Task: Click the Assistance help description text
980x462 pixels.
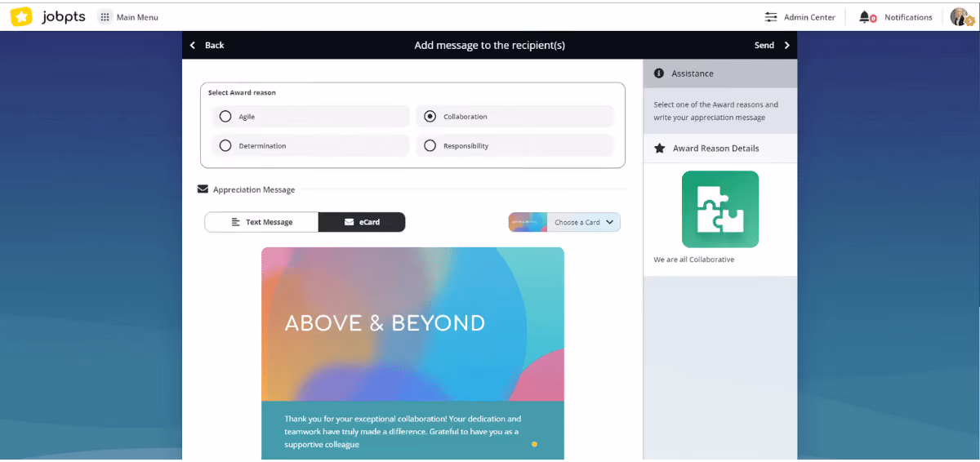Action: tap(715, 111)
